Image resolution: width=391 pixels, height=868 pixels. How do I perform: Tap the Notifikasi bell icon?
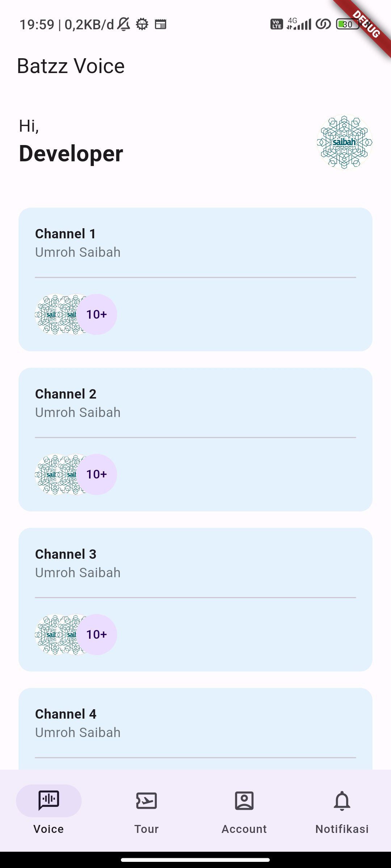(342, 801)
